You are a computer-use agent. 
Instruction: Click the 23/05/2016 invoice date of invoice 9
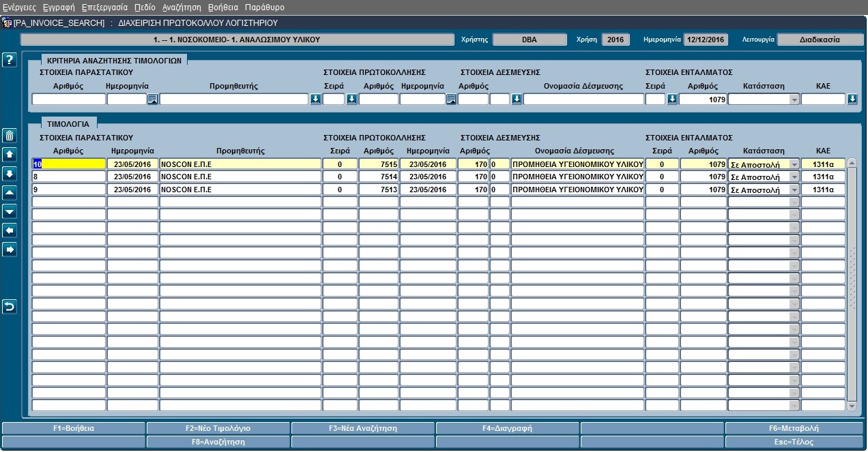coord(132,190)
